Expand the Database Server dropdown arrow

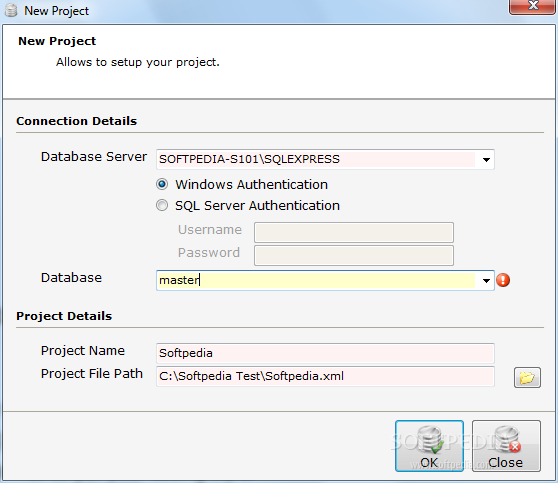[486, 159]
